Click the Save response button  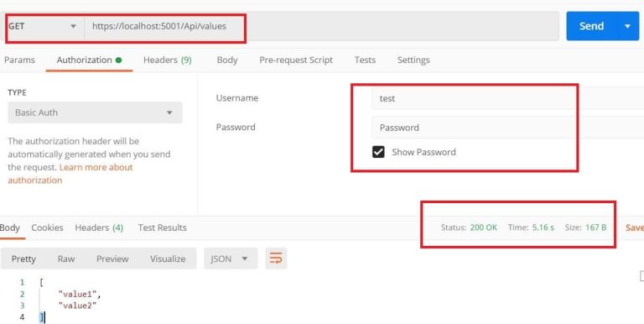(x=635, y=227)
